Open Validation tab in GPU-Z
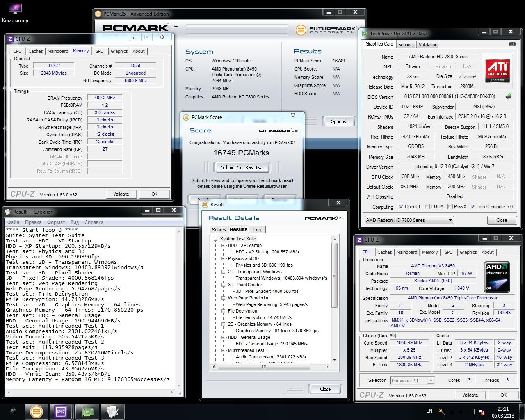 pyautogui.click(x=428, y=45)
